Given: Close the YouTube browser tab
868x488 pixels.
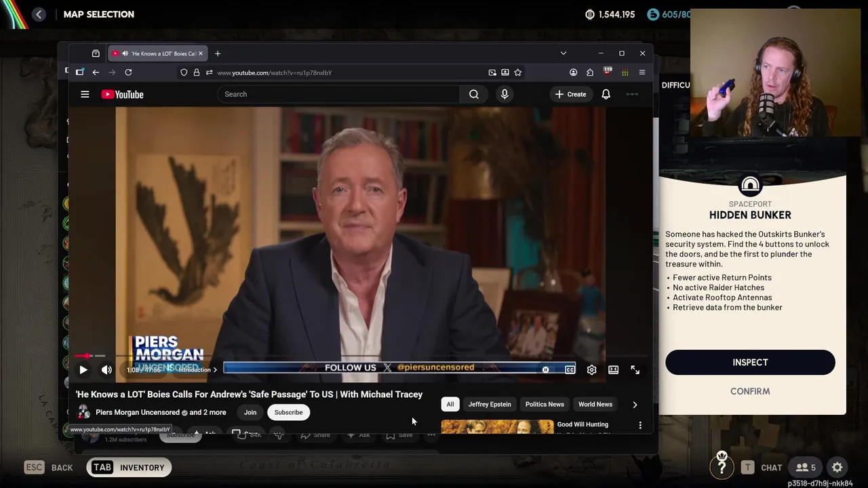Looking at the screenshot, I should click(200, 54).
